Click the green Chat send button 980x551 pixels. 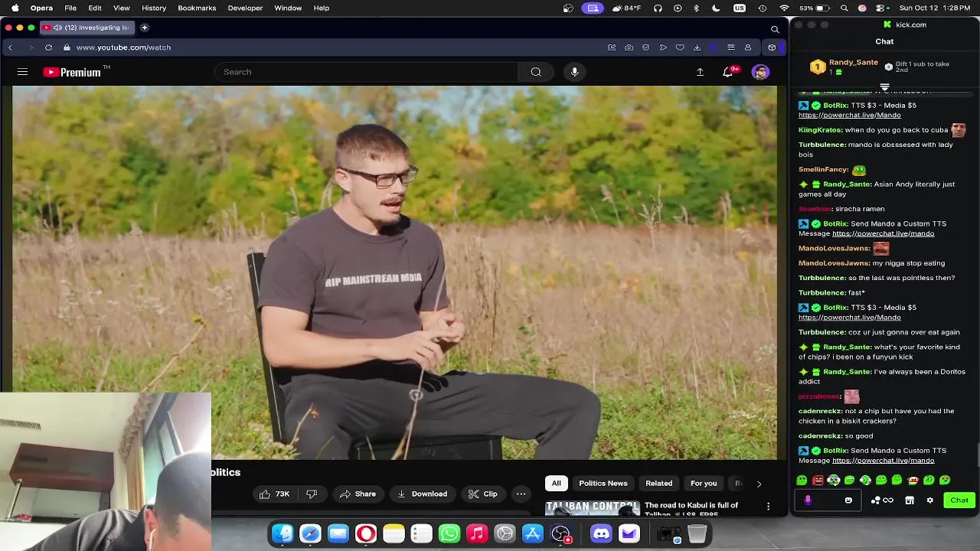[959, 500]
